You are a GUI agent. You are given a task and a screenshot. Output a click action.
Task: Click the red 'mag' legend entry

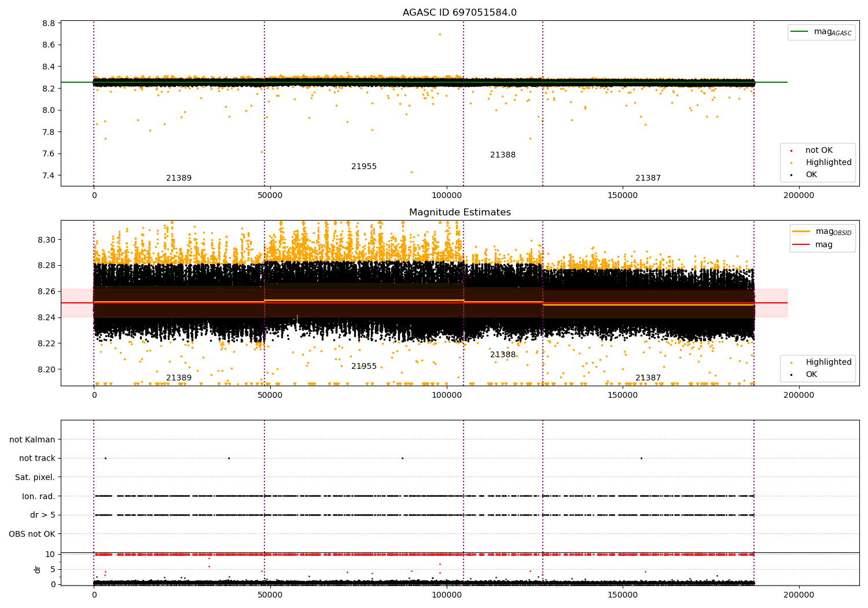812,245
